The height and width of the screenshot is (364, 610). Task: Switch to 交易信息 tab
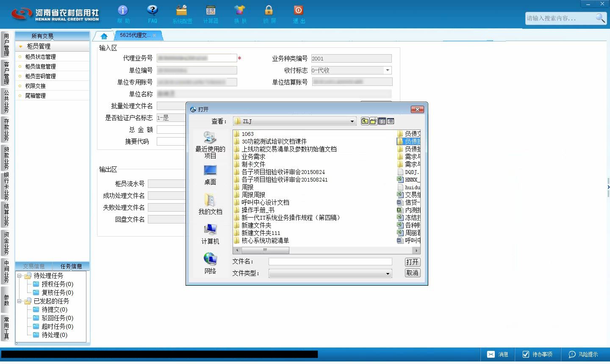coord(33,266)
